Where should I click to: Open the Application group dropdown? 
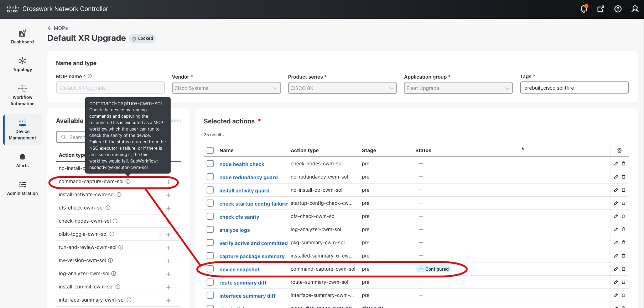[x=458, y=88]
